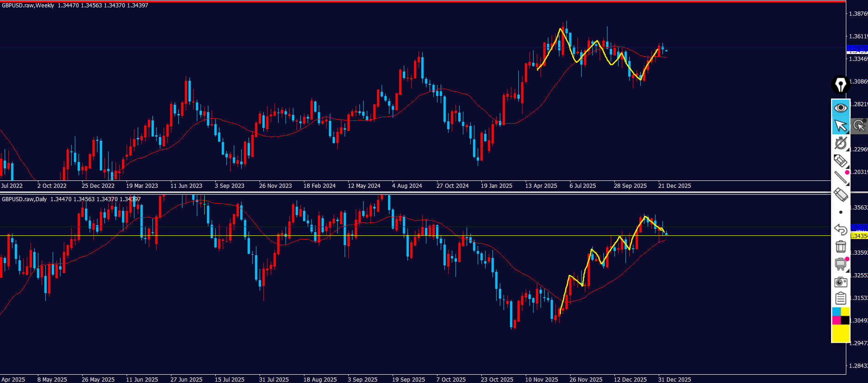Click the large yellow current color box
The image size is (868, 383).
tap(840, 333)
